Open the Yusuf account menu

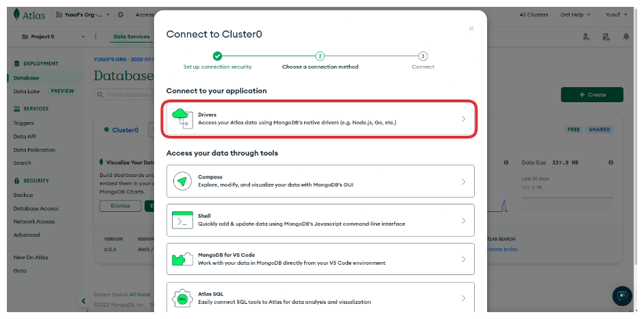(617, 14)
